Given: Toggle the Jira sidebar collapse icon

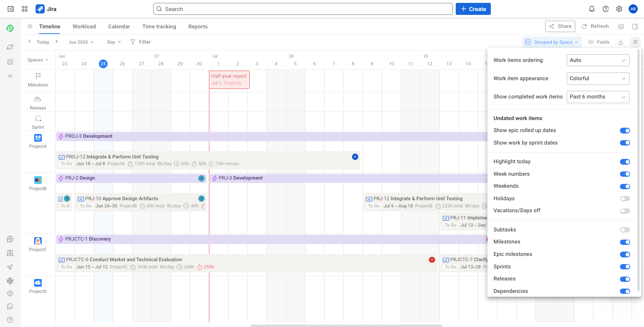Looking at the screenshot, I should point(11,9).
